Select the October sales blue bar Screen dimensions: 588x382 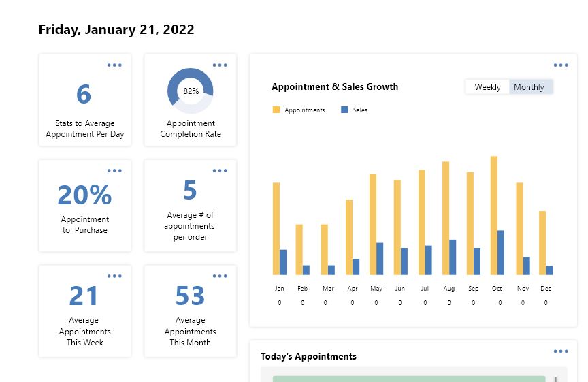tap(501, 252)
